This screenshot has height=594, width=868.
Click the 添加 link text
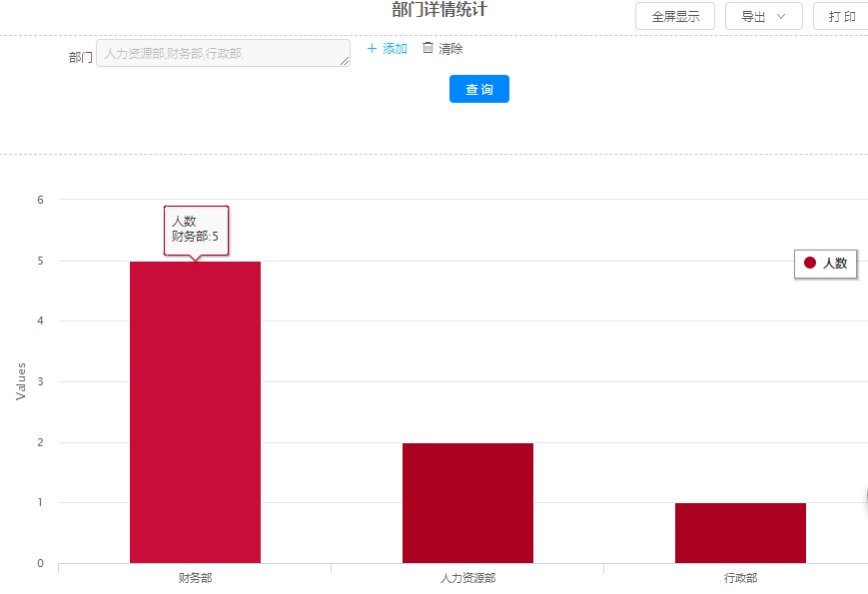pyautogui.click(x=395, y=48)
